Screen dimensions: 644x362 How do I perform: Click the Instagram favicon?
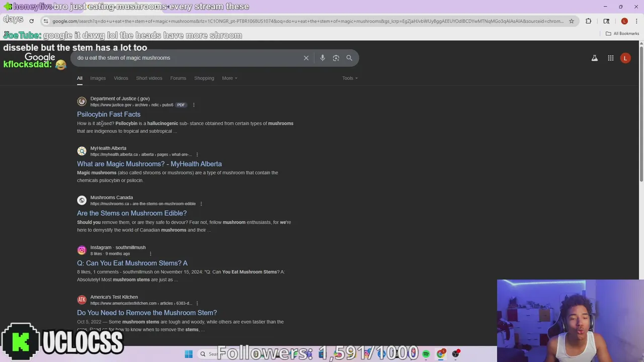point(82,250)
